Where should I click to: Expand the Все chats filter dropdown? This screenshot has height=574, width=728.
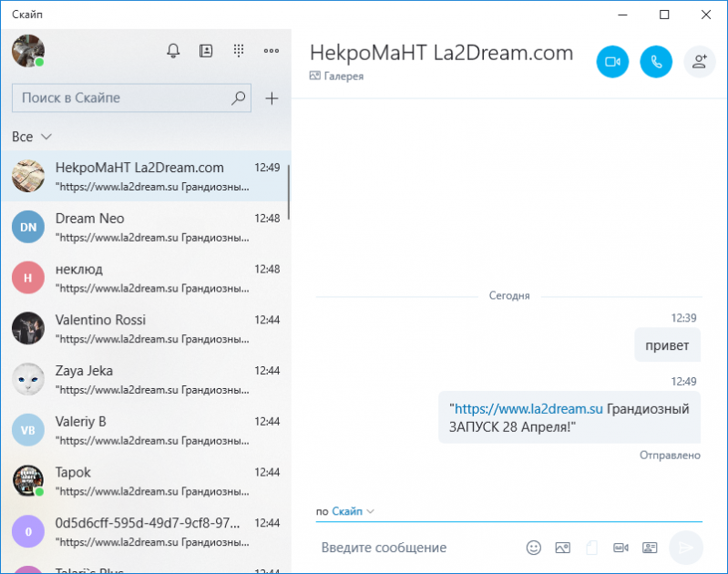[32, 137]
